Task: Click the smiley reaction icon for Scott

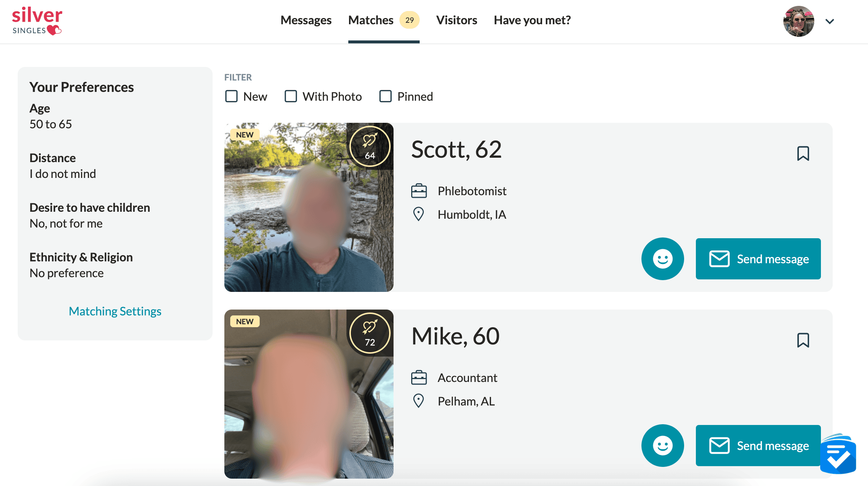Action: click(x=662, y=258)
